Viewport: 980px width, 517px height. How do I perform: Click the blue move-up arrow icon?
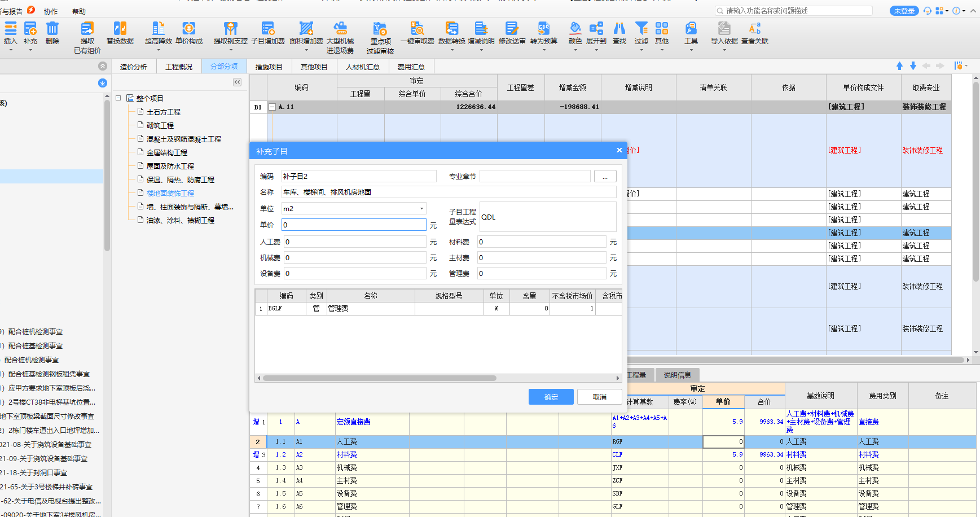coord(899,66)
